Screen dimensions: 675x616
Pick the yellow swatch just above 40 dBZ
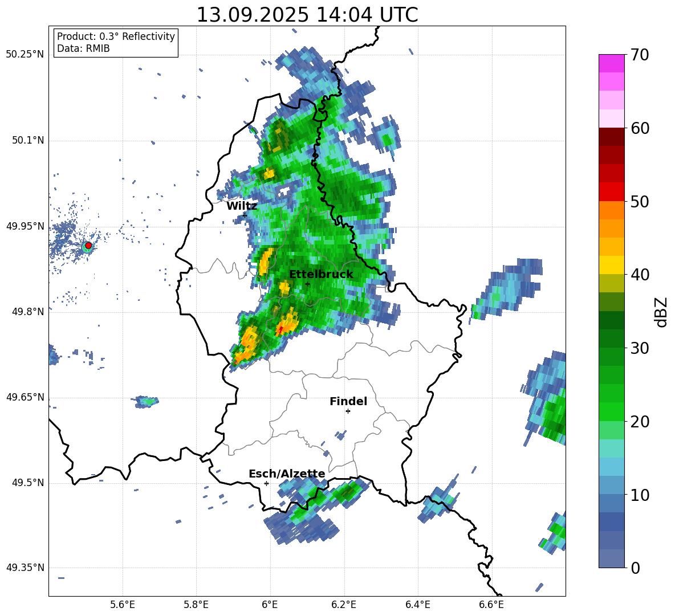tap(611, 265)
